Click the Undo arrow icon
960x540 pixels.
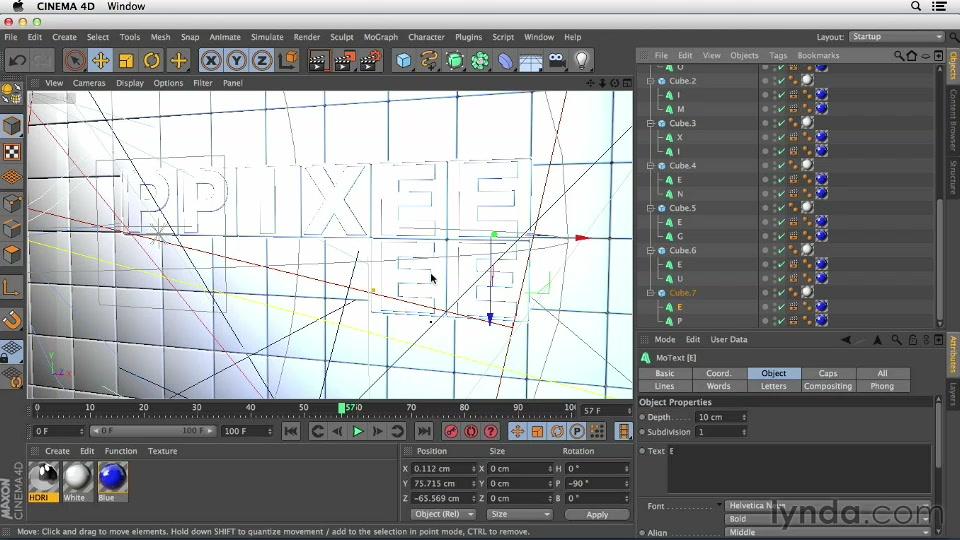click(x=18, y=61)
